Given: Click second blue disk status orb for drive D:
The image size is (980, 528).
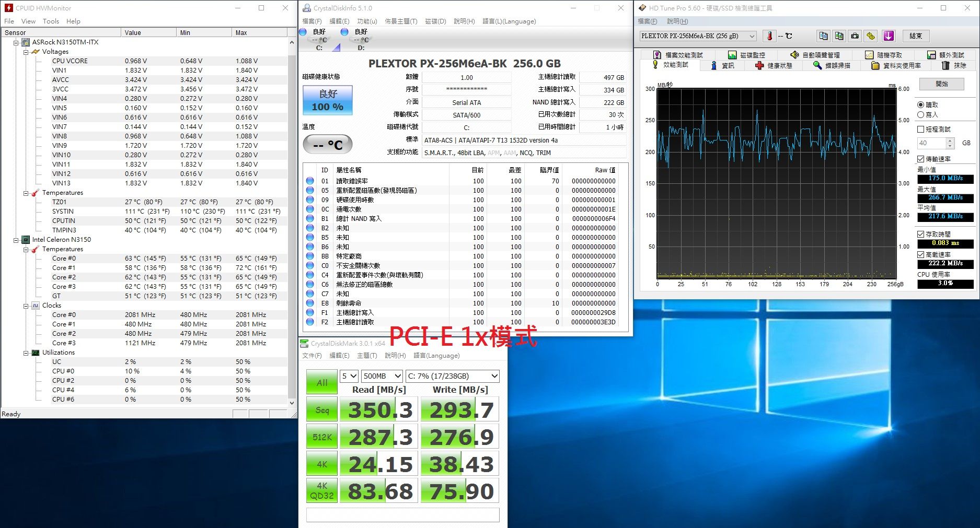Looking at the screenshot, I should point(344,32).
